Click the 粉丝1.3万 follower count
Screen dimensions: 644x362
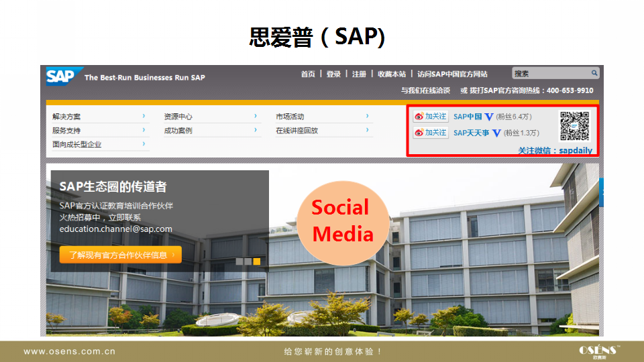[x=522, y=133]
